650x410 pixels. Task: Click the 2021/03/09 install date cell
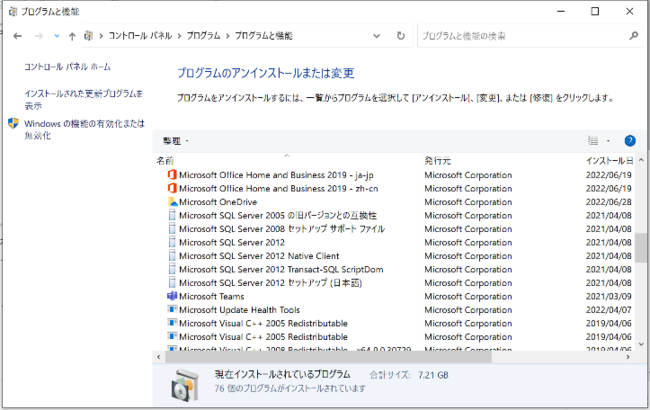(609, 296)
